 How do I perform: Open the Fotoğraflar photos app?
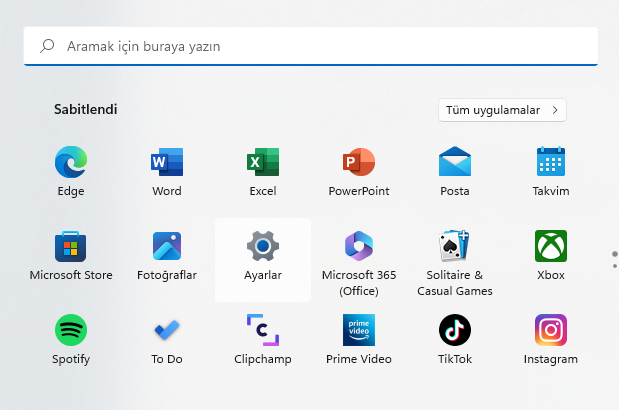point(167,255)
